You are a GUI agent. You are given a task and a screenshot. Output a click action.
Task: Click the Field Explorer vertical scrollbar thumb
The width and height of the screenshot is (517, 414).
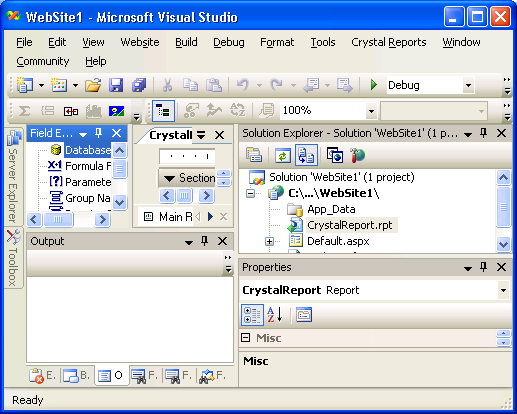point(119,169)
